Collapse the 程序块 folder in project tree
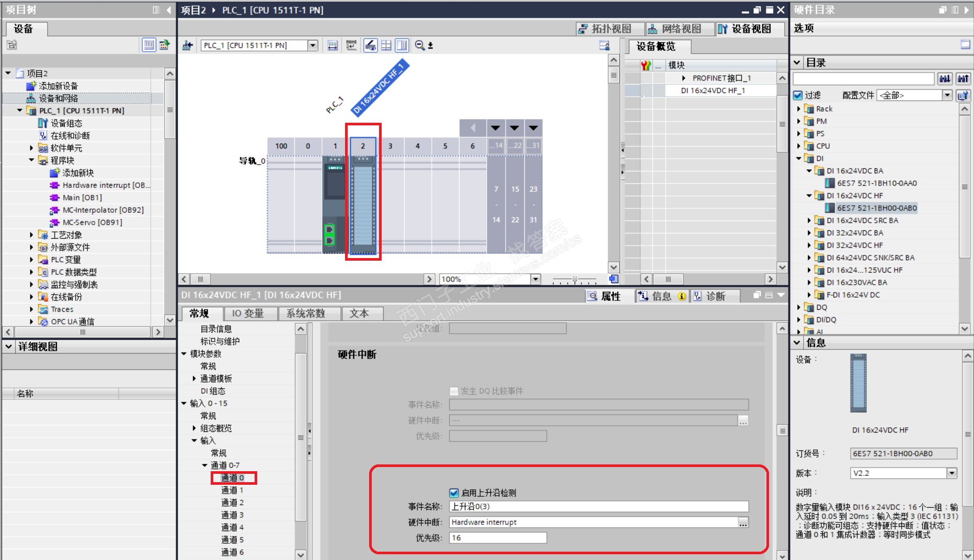Image resolution: width=974 pixels, height=560 pixels. (x=31, y=160)
